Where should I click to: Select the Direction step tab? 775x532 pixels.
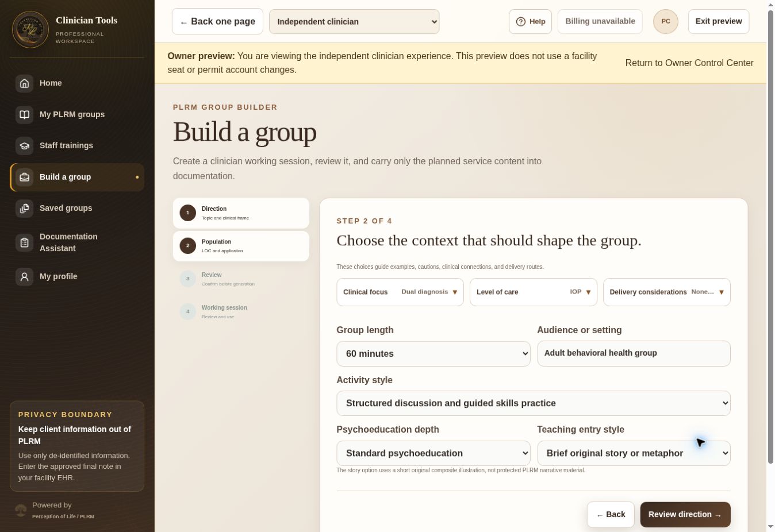241,213
